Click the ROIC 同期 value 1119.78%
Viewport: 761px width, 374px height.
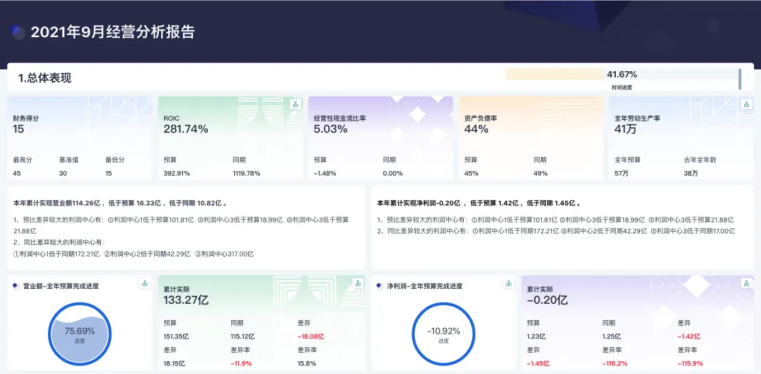[x=247, y=173]
